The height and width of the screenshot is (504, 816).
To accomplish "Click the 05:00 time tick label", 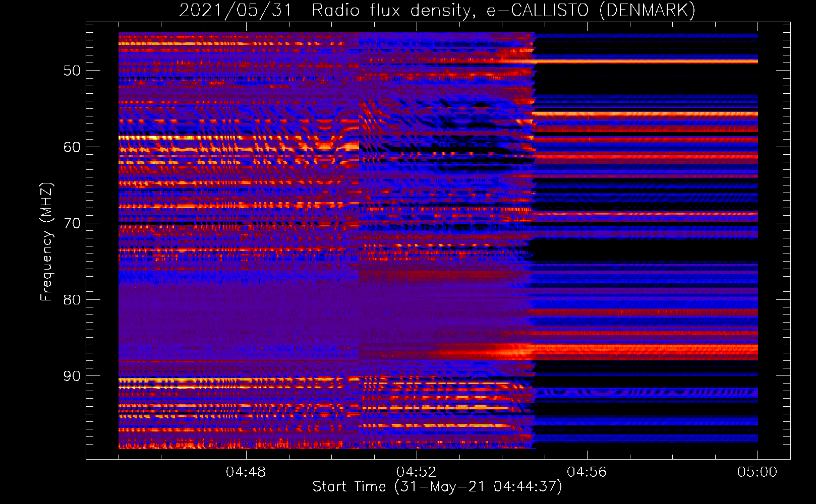I will click(x=757, y=472).
